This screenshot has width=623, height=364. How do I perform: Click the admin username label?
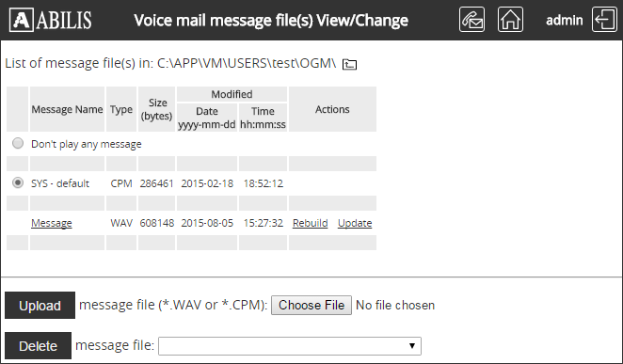(x=565, y=21)
